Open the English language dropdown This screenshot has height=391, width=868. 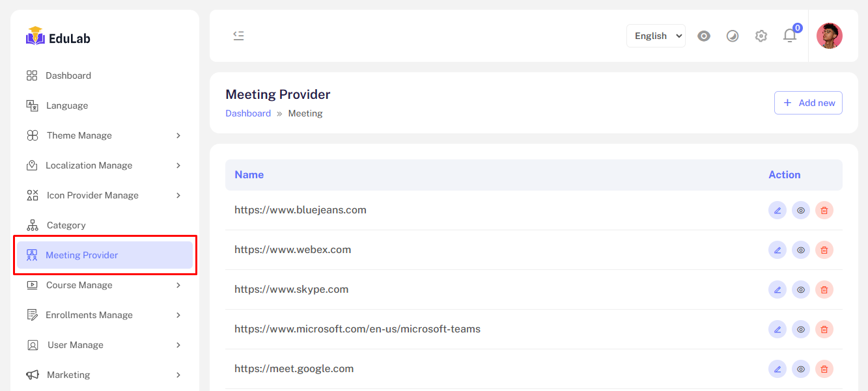point(656,36)
